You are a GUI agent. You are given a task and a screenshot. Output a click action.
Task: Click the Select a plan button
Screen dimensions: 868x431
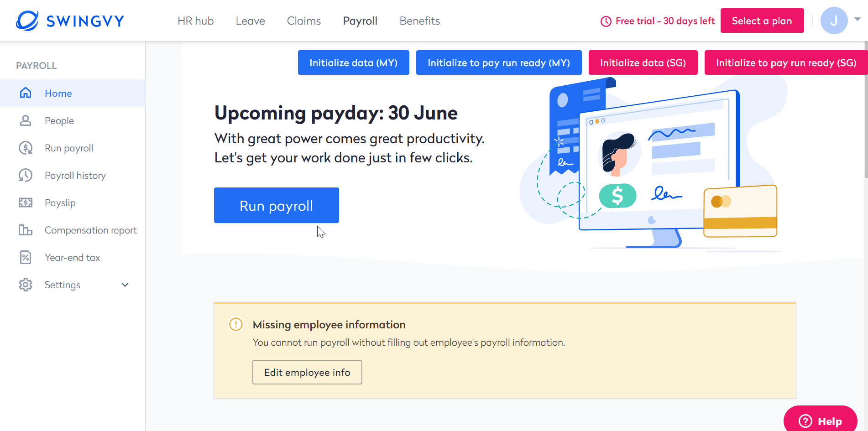tap(762, 21)
